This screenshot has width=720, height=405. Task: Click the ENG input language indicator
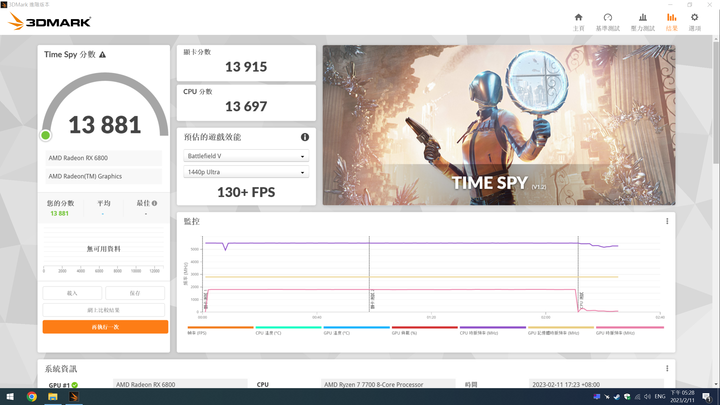pos(660,397)
